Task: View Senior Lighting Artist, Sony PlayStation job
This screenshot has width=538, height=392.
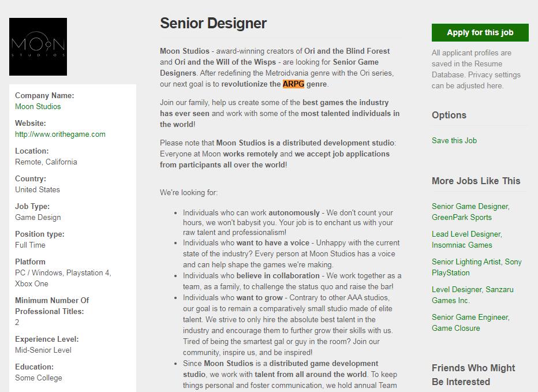Action: tap(476, 267)
